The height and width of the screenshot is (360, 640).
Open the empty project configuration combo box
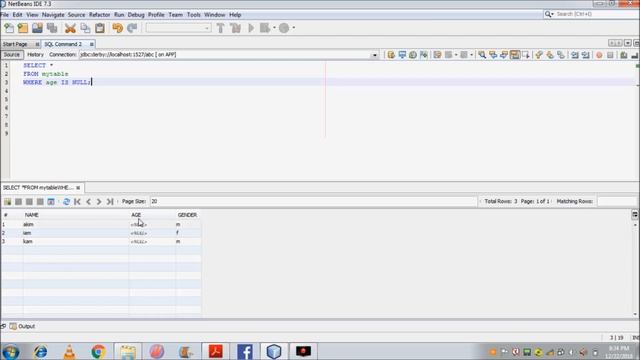coord(178,28)
